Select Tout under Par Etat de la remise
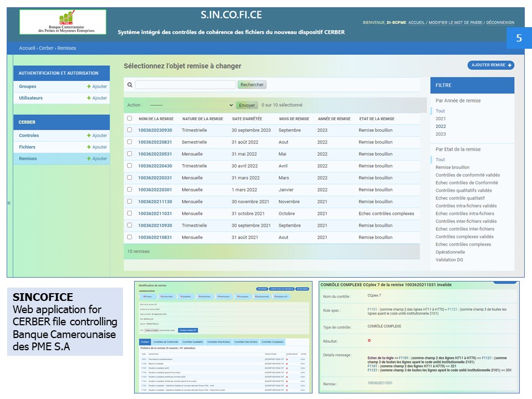This screenshot has height=399, width=532. 440,160
